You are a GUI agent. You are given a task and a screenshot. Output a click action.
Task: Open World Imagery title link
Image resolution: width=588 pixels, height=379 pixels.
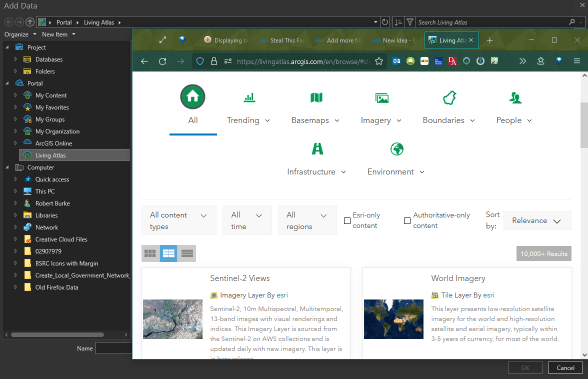click(458, 278)
